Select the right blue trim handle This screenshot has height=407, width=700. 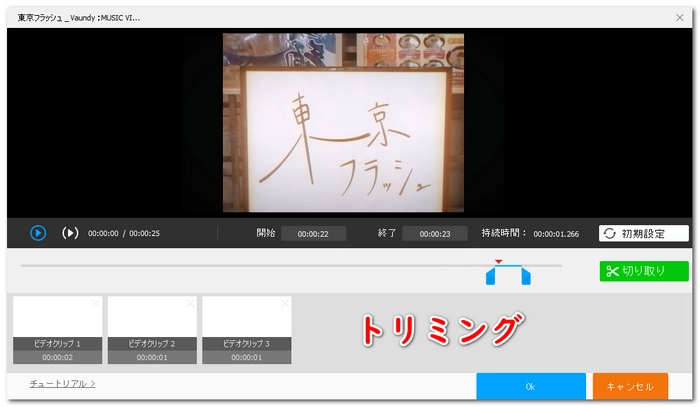[x=526, y=276]
